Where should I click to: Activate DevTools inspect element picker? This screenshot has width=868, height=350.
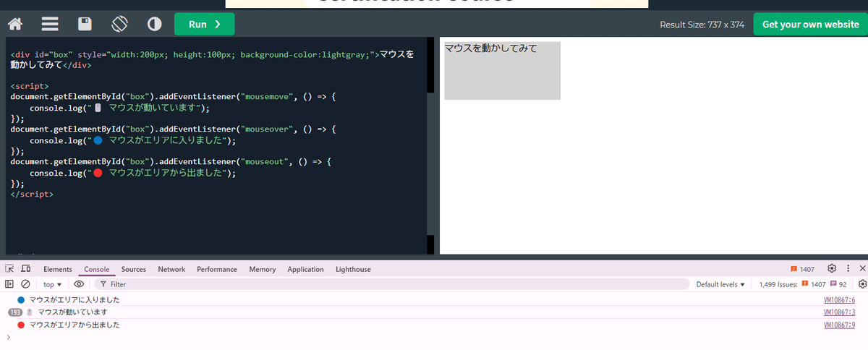(x=10, y=269)
